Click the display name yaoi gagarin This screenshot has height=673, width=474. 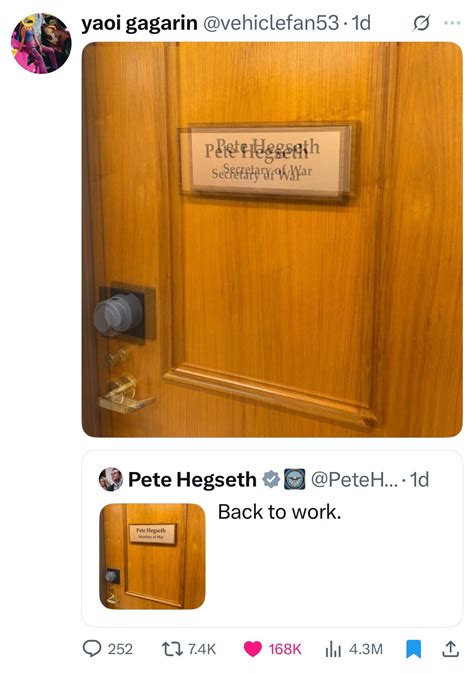click(x=139, y=23)
